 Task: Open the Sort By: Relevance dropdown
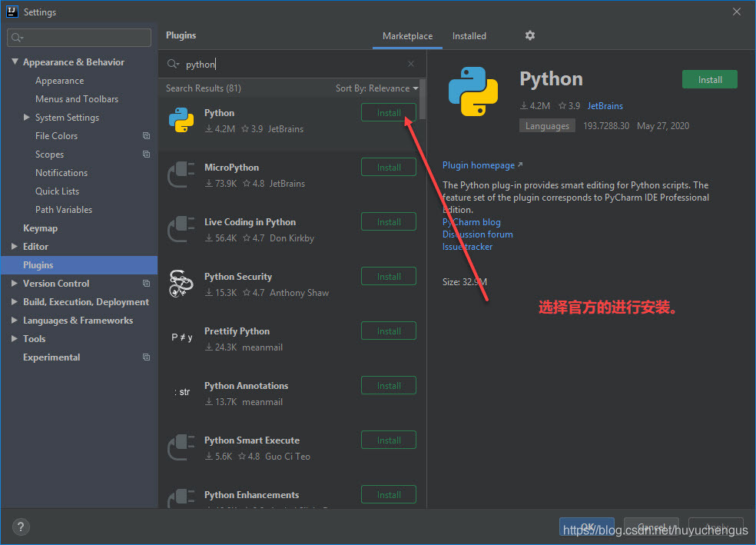click(377, 88)
